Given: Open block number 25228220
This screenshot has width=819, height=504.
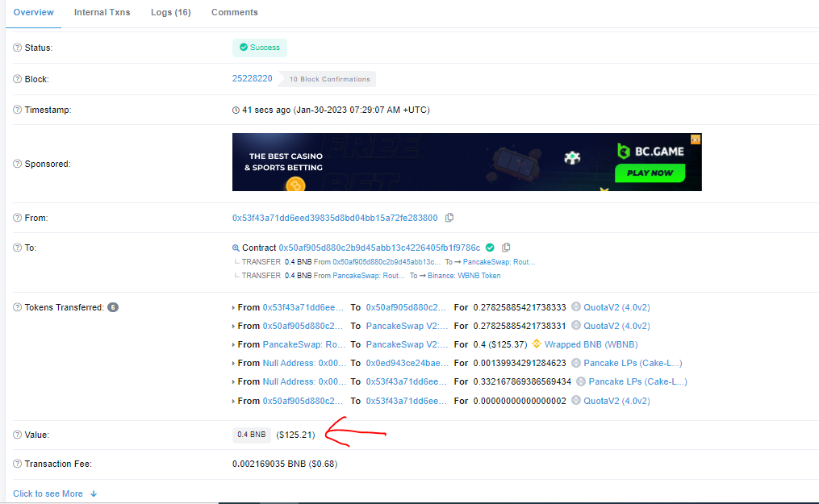Looking at the screenshot, I should (x=253, y=78).
